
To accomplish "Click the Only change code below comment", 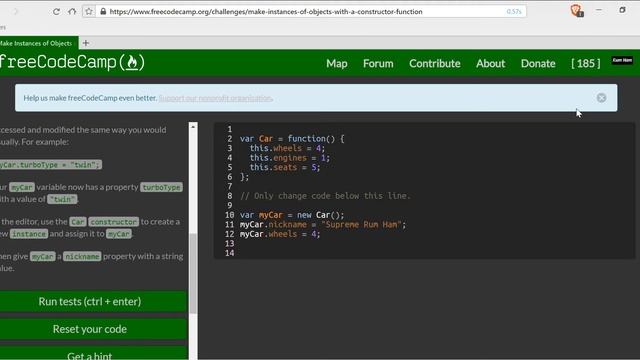I will click(x=325, y=196).
